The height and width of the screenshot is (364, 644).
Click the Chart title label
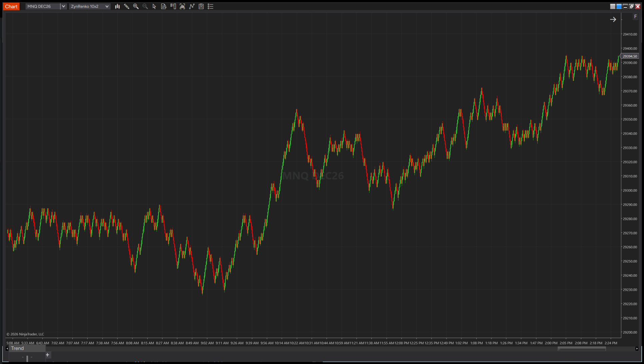point(11,6)
